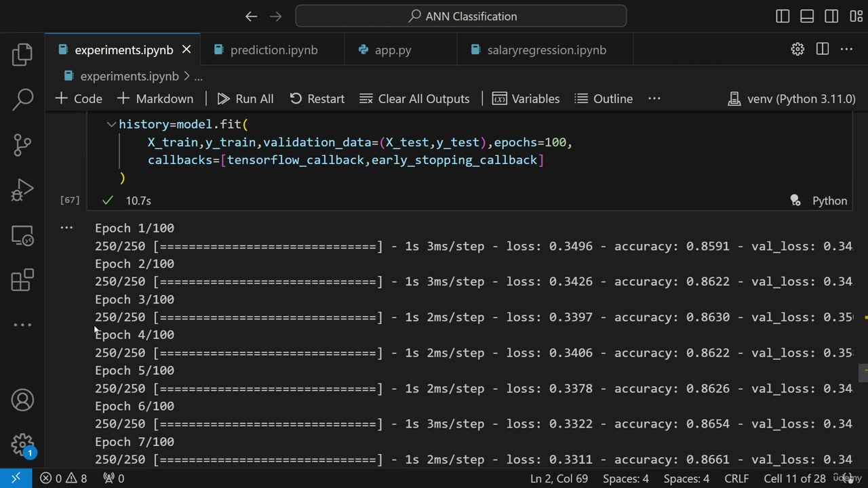Viewport: 868px width, 488px height.
Task: Click Cell 11 of 28 status entry
Action: tap(795, 479)
